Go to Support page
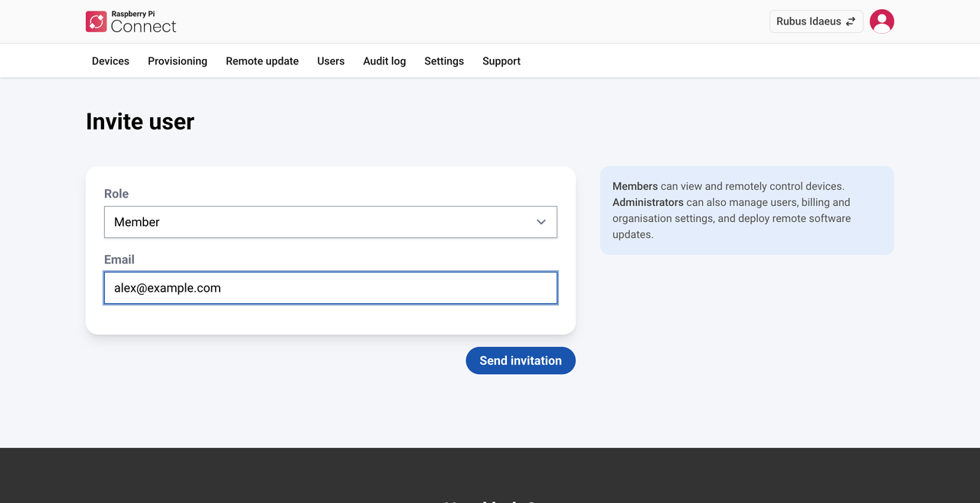 [501, 61]
